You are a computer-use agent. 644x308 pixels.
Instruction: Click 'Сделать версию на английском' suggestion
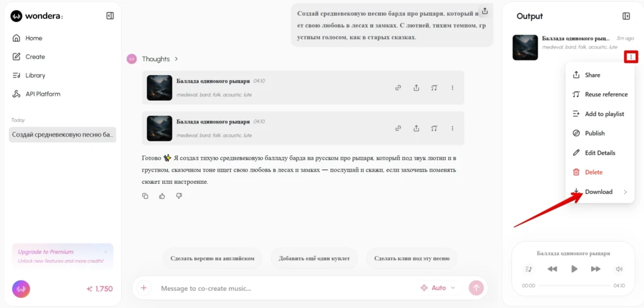coord(213,258)
